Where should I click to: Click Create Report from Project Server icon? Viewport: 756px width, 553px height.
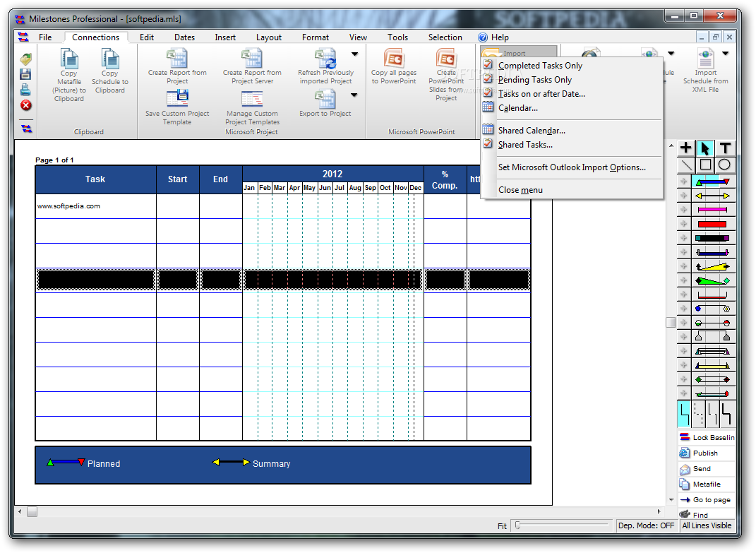tap(252, 59)
